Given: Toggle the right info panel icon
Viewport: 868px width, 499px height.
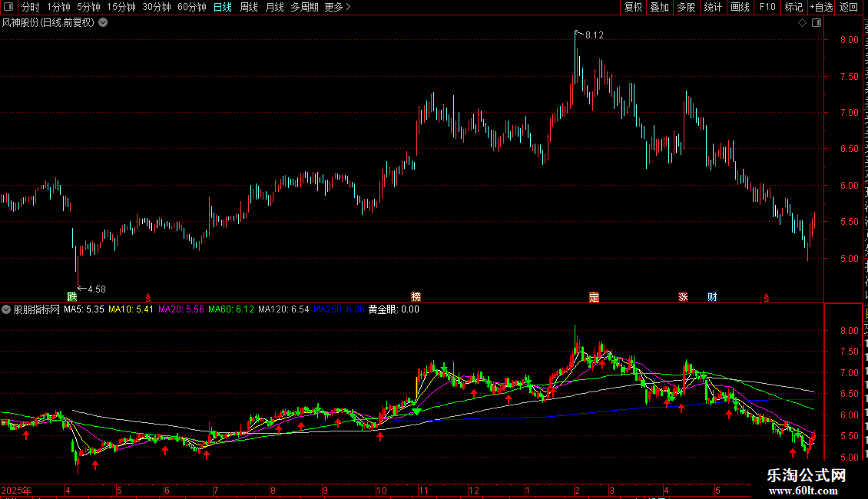Looking at the screenshot, I should tap(817, 23).
